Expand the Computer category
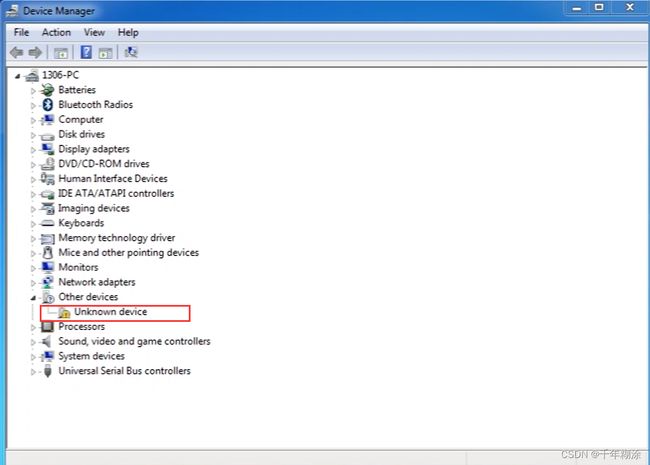Image resolution: width=650 pixels, height=465 pixels. (x=33, y=120)
